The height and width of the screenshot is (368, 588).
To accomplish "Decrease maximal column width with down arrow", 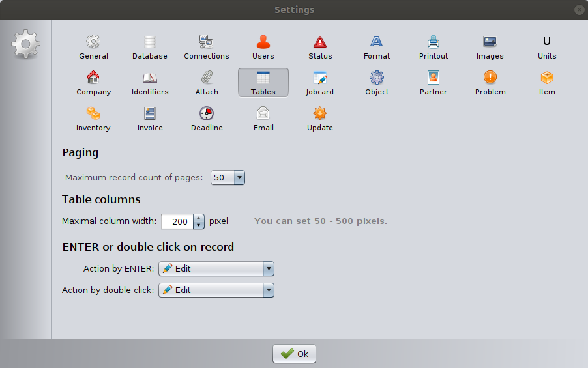I will [199, 225].
